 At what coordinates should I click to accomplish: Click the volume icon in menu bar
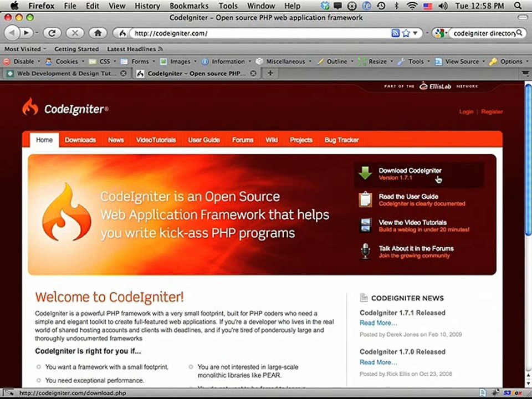point(442,6)
